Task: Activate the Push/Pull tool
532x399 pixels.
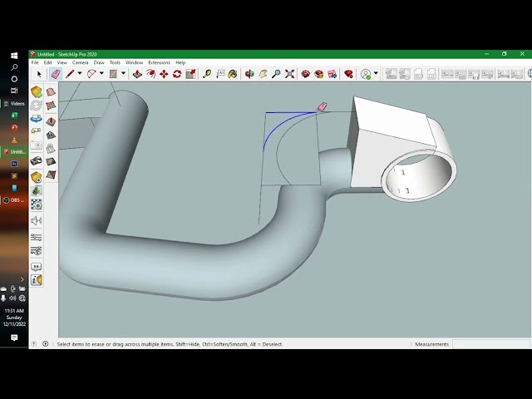Action: point(137,74)
